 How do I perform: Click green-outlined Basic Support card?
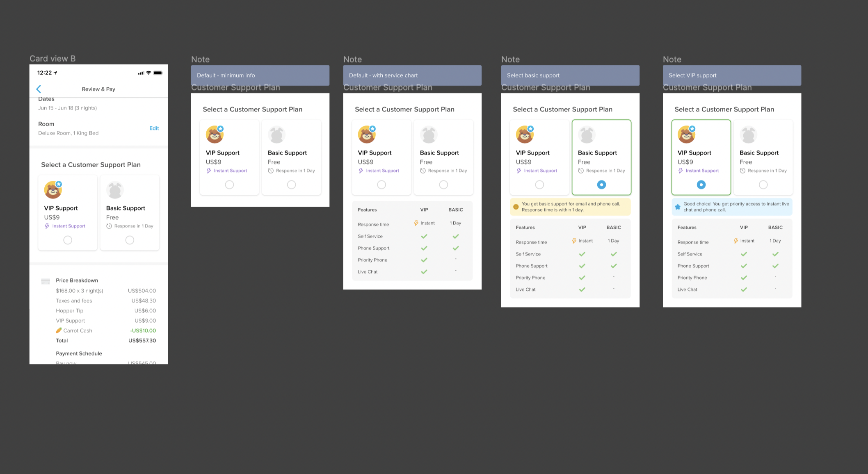601,157
